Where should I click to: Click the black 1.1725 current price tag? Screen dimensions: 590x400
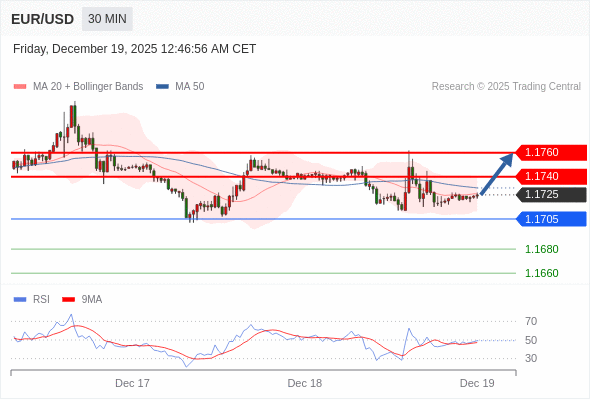551,195
